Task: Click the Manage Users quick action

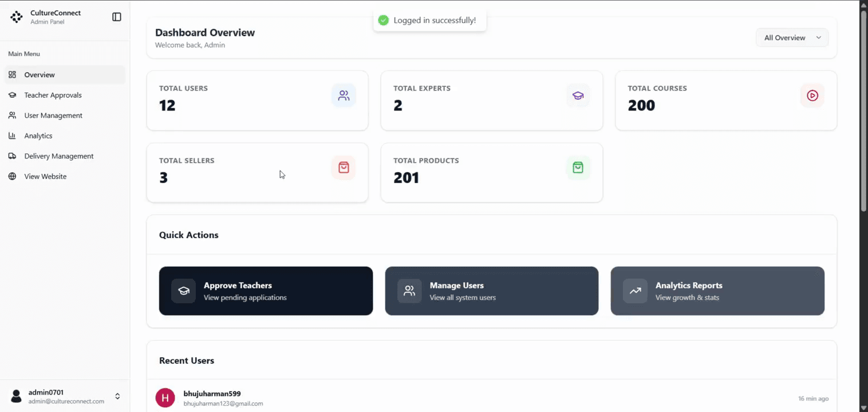Action: point(492,291)
